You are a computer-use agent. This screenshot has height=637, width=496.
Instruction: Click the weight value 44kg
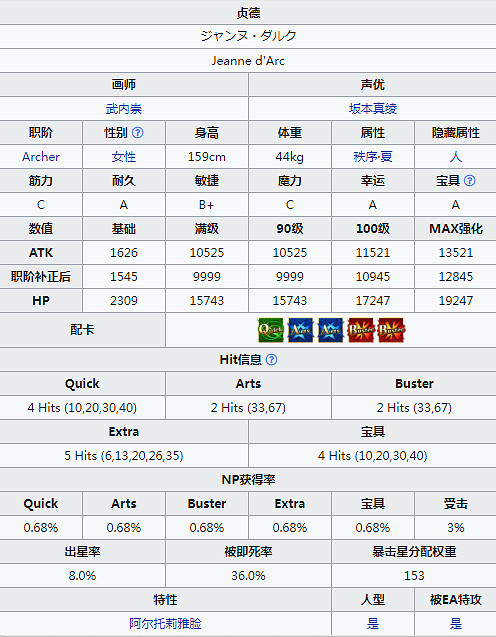(x=290, y=156)
